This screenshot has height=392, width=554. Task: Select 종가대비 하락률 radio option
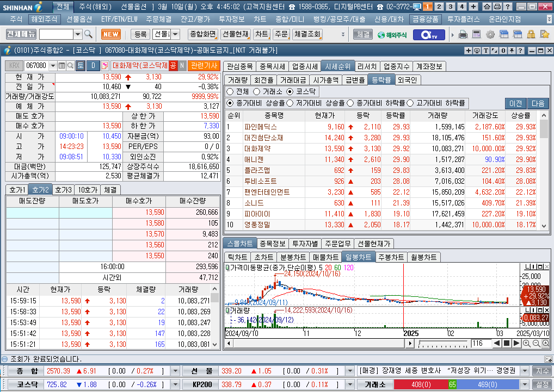(x=350, y=103)
